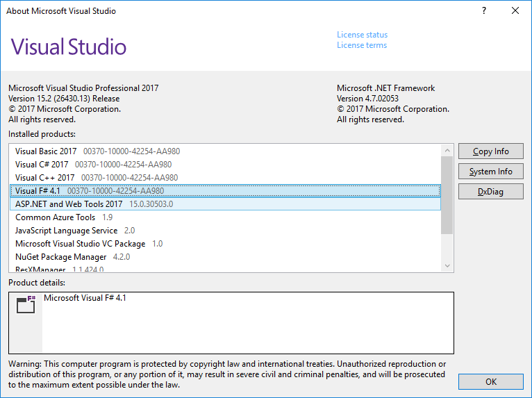Image resolution: width=532 pixels, height=398 pixels.
Task: Confirm with the OK button
Action: pos(490,382)
